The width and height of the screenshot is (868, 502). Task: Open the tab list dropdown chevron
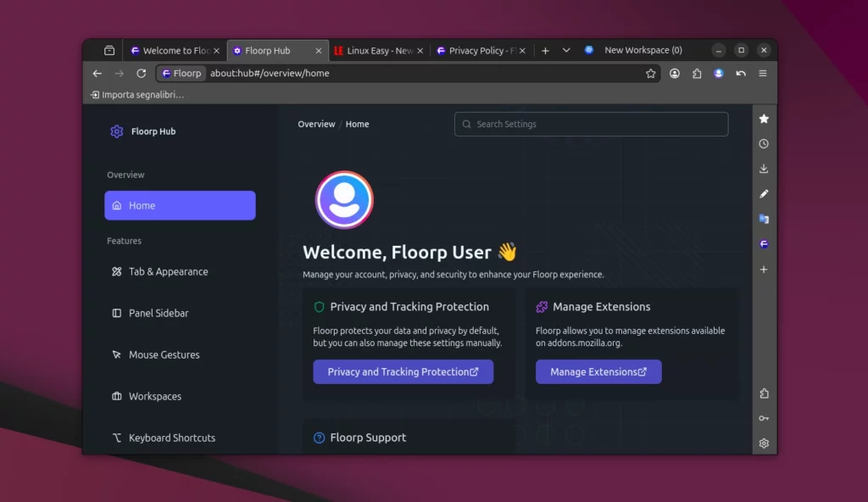tap(565, 50)
